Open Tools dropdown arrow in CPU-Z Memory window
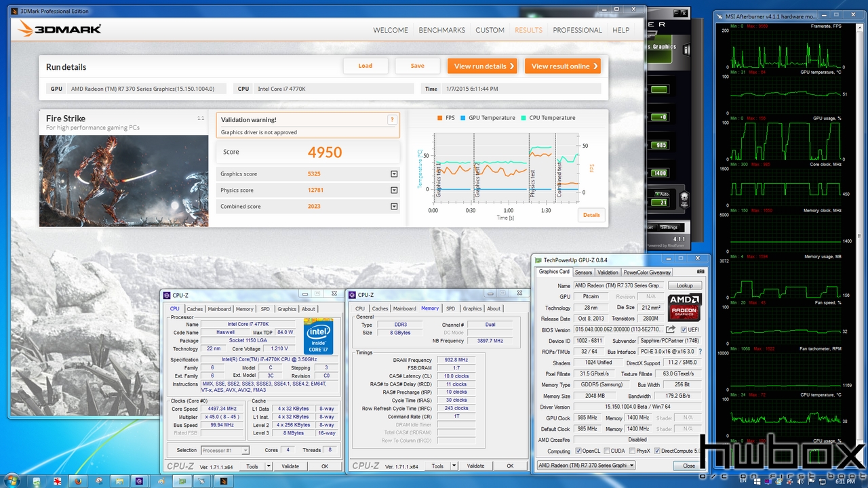 455,466
